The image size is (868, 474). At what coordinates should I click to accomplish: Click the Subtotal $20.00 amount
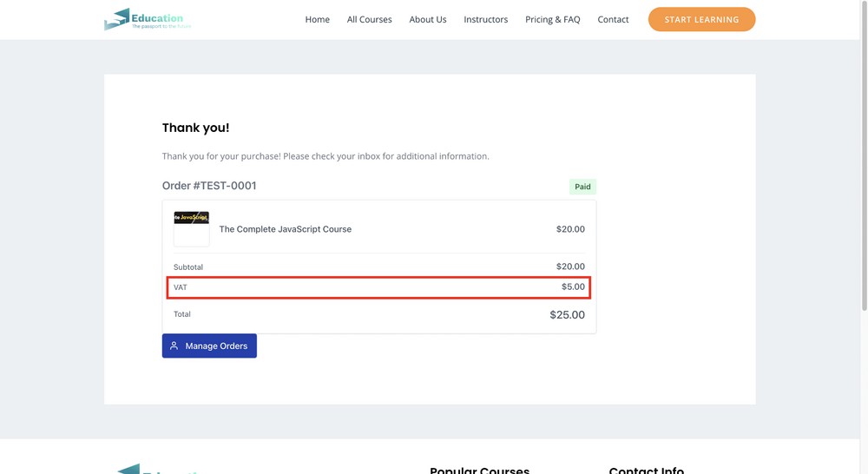coord(570,267)
